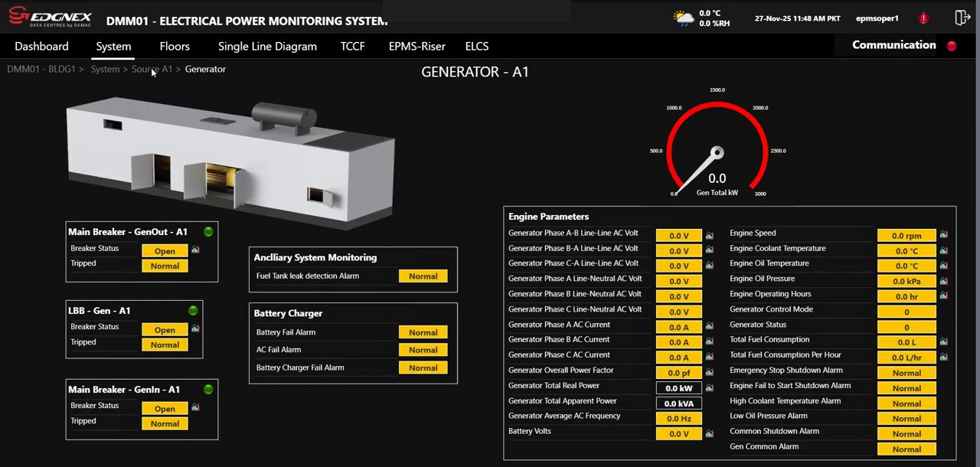
Task: Open trend icon for Phase A-B Line-Line Volt
Action: 710,236
